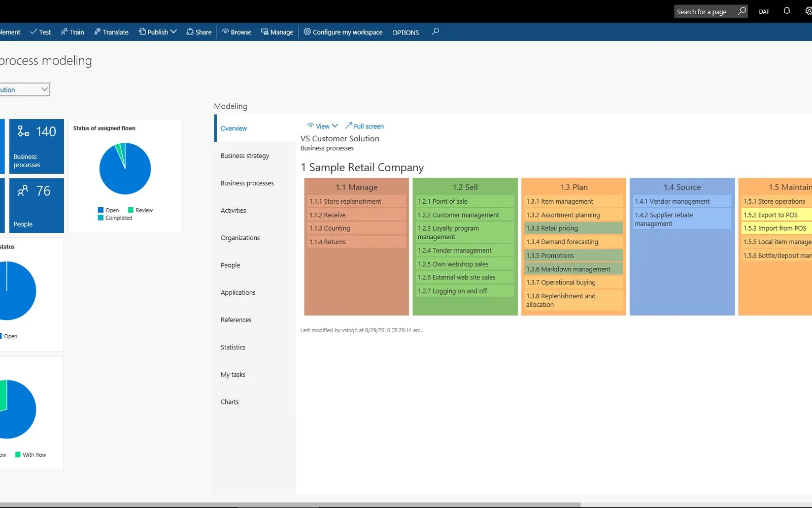Click the Browse toolbar button
The width and height of the screenshot is (812, 508).
[236, 32]
